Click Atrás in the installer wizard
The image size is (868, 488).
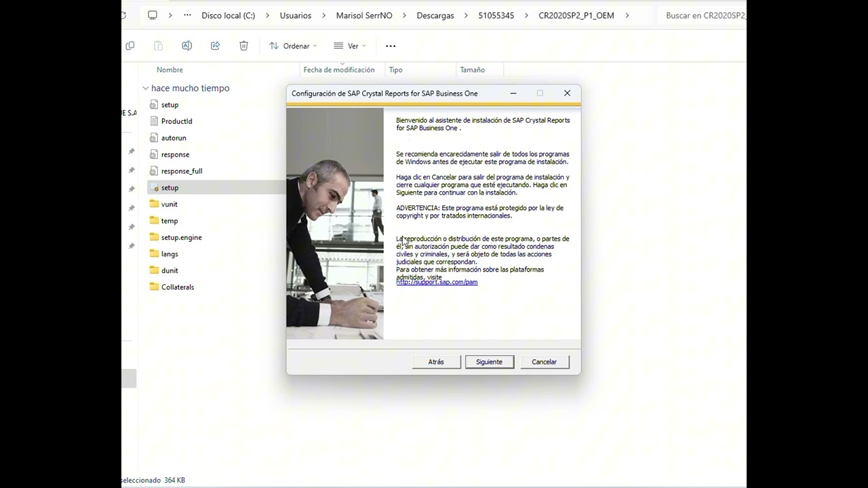tap(436, 362)
